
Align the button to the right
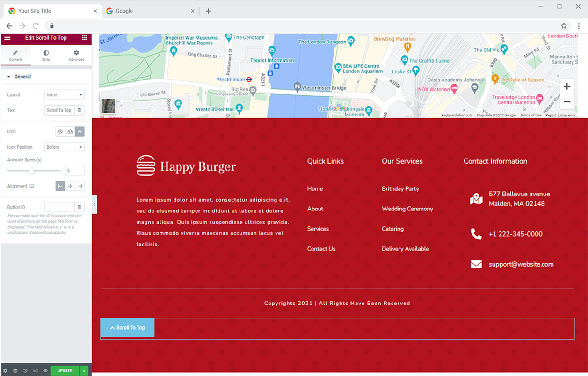coord(80,186)
